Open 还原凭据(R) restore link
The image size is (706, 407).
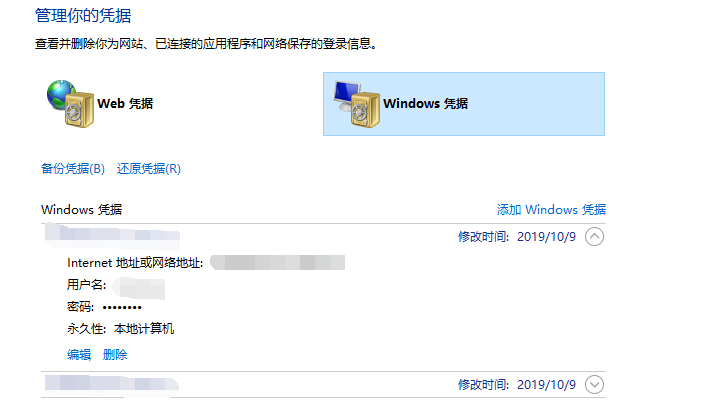click(149, 169)
